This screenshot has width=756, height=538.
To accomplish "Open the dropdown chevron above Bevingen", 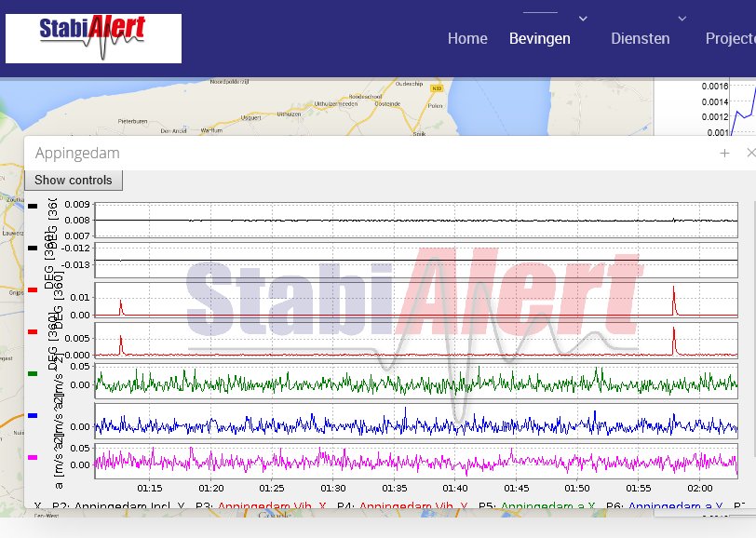I will [582, 19].
